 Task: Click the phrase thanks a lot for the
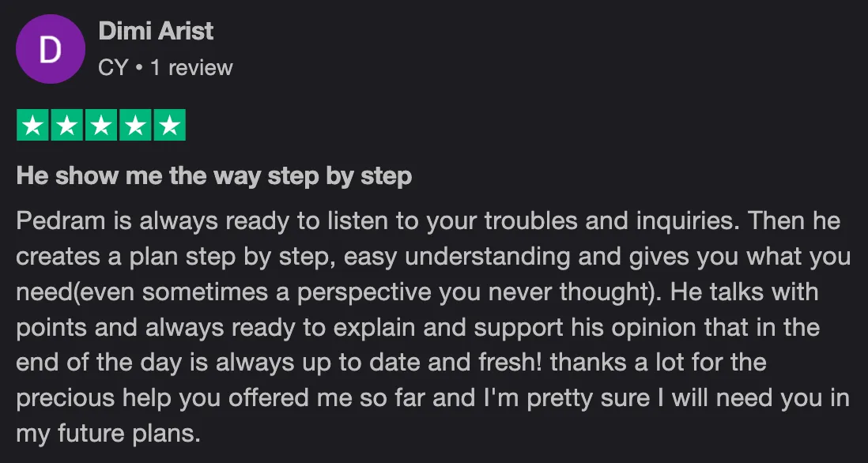(x=659, y=363)
